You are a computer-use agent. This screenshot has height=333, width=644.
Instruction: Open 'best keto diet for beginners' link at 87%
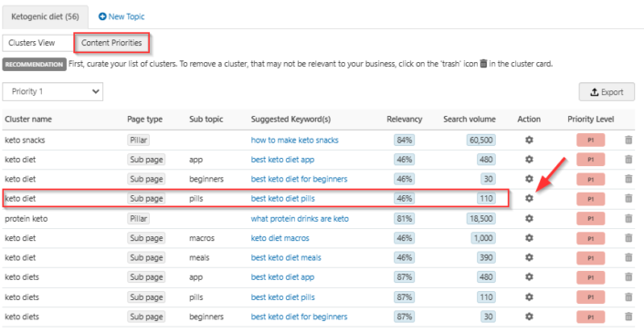pyautogui.click(x=299, y=317)
